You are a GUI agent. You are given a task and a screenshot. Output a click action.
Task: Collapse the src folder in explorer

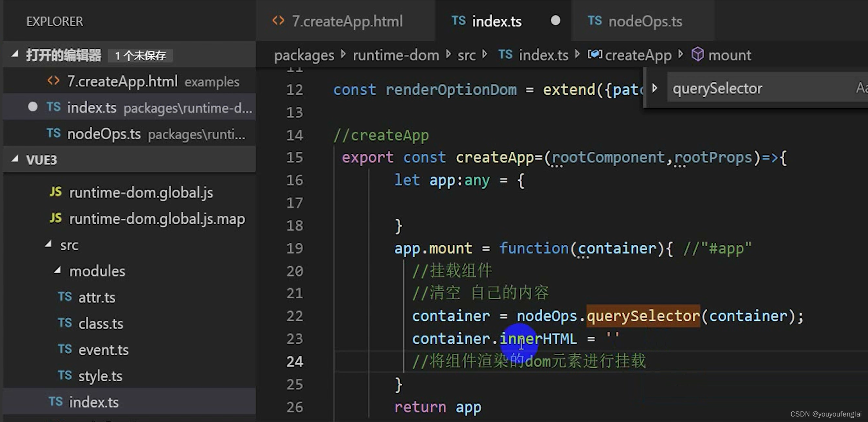(x=48, y=244)
